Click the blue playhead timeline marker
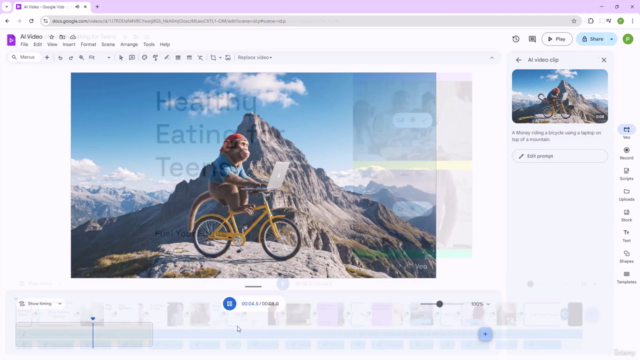Viewport: 640px width, 360px height. [93, 319]
